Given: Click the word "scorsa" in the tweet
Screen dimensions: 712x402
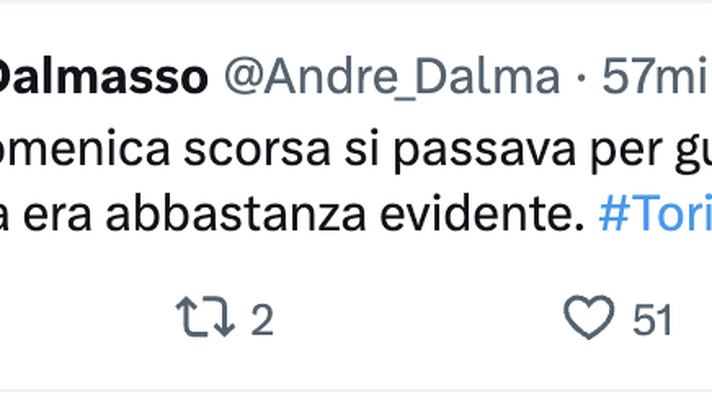Looking at the screenshot, I should [x=257, y=149].
